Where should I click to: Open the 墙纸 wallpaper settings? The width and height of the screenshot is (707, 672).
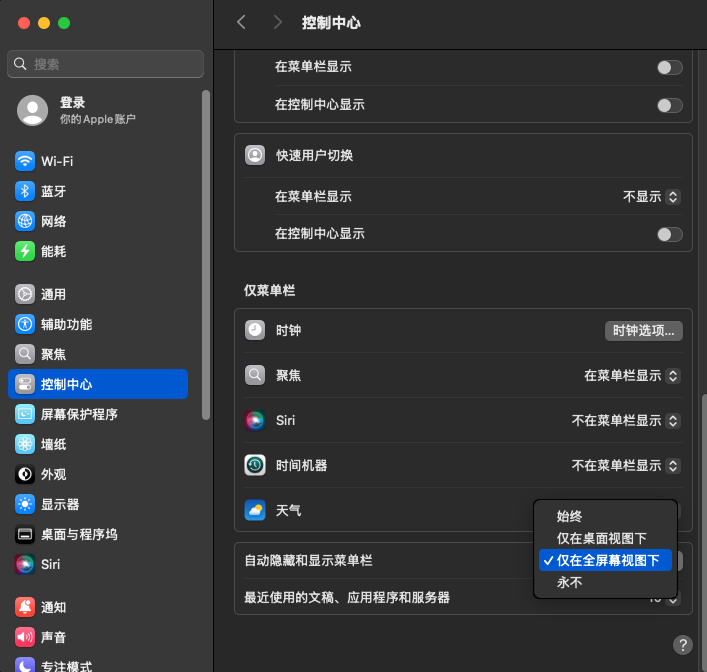tap(53, 444)
